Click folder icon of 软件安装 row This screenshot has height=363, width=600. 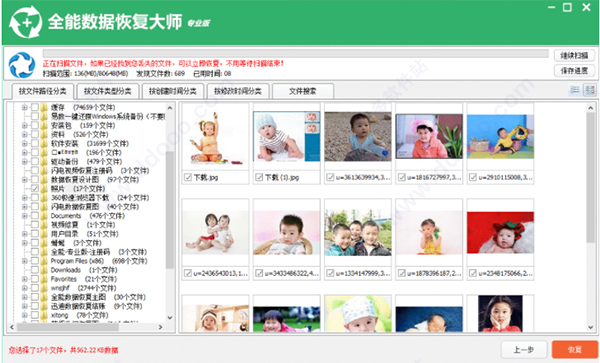[44, 143]
